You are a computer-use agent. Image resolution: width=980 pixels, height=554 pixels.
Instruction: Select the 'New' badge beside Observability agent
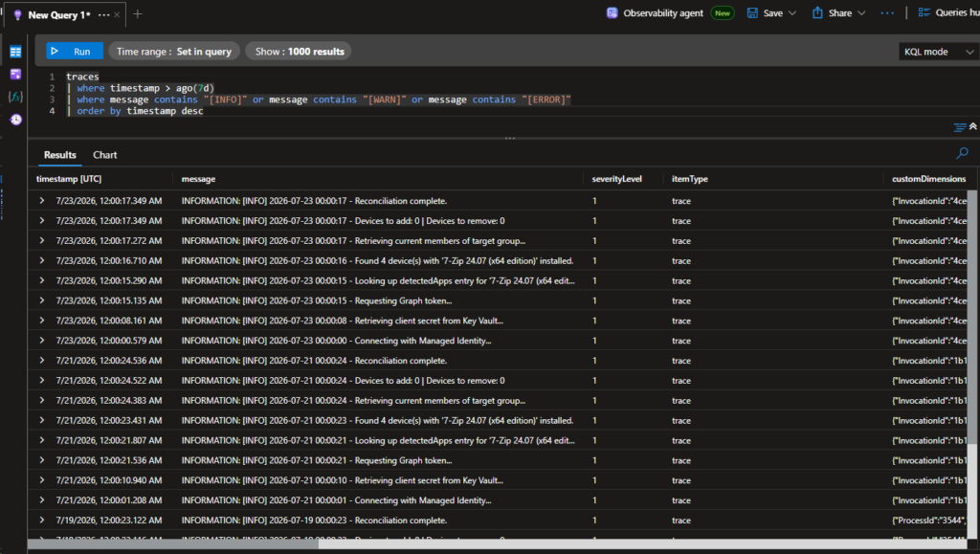coord(723,13)
